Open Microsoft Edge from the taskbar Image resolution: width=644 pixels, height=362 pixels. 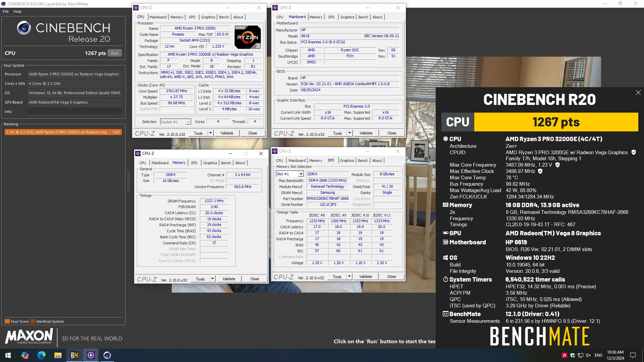tap(42, 355)
